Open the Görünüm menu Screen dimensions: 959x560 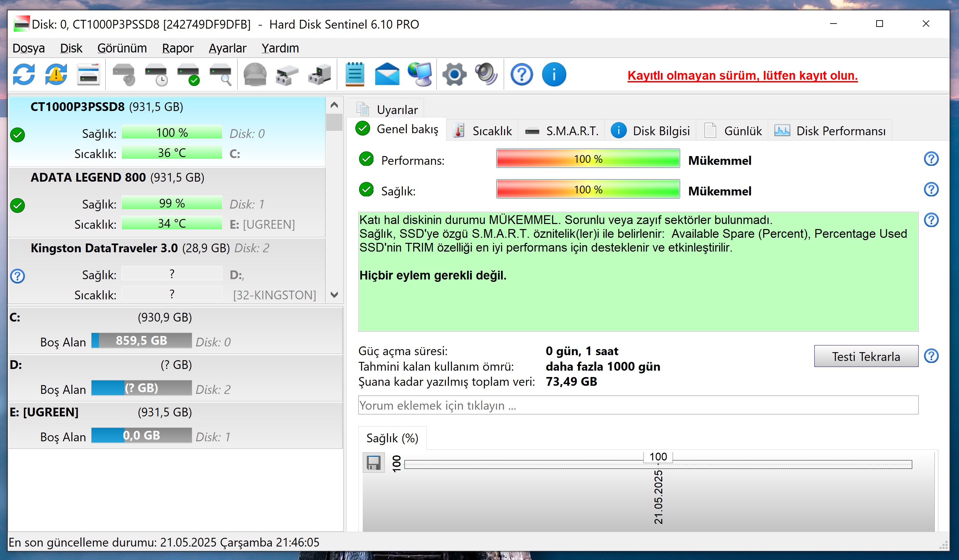122,48
